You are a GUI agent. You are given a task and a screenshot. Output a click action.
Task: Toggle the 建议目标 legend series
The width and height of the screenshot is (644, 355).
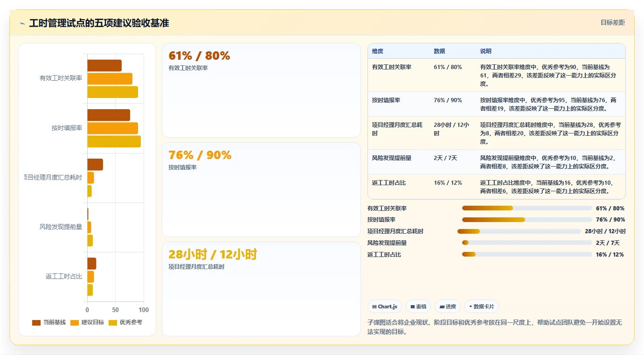(87, 322)
